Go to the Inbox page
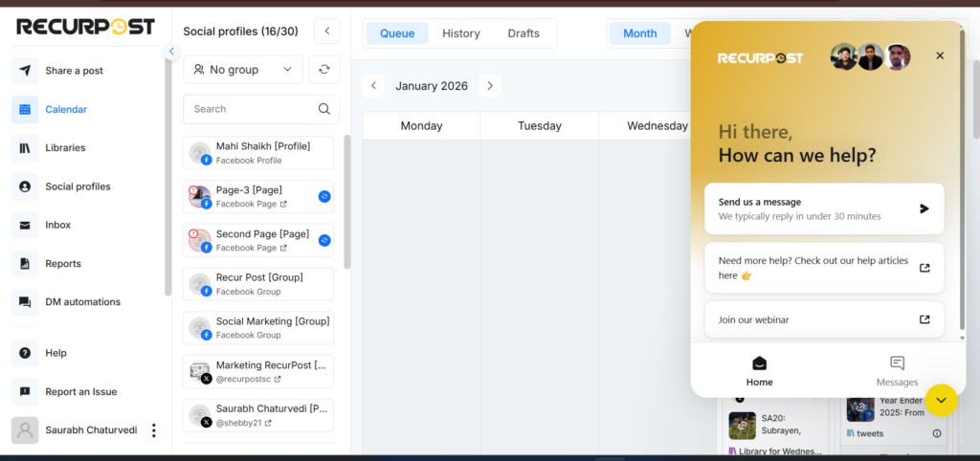The width and height of the screenshot is (980, 461). point(57,225)
